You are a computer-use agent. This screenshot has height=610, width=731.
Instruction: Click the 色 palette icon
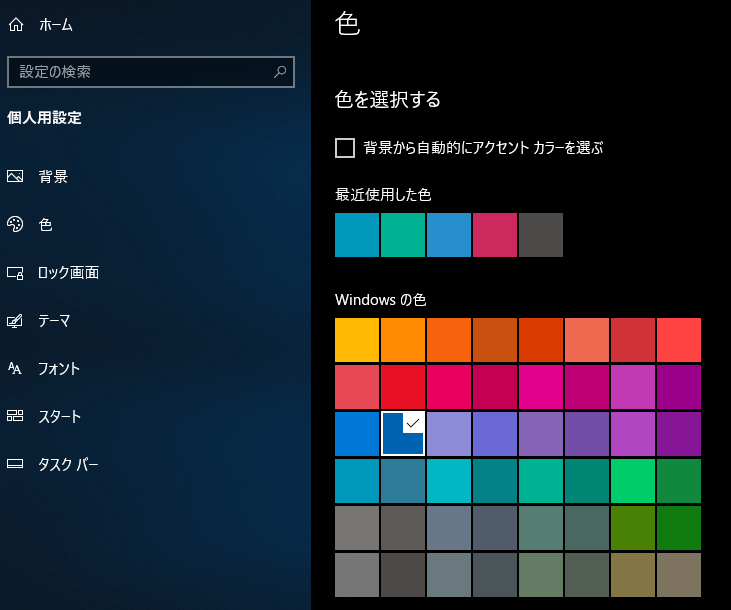tap(15, 224)
